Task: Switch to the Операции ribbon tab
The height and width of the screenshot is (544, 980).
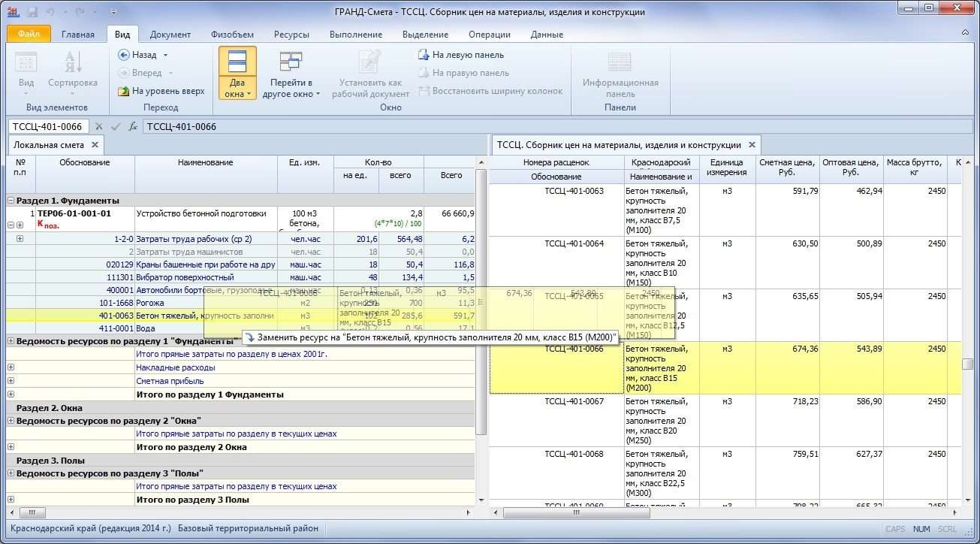Action: pyautogui.click(x=490, y=35)
